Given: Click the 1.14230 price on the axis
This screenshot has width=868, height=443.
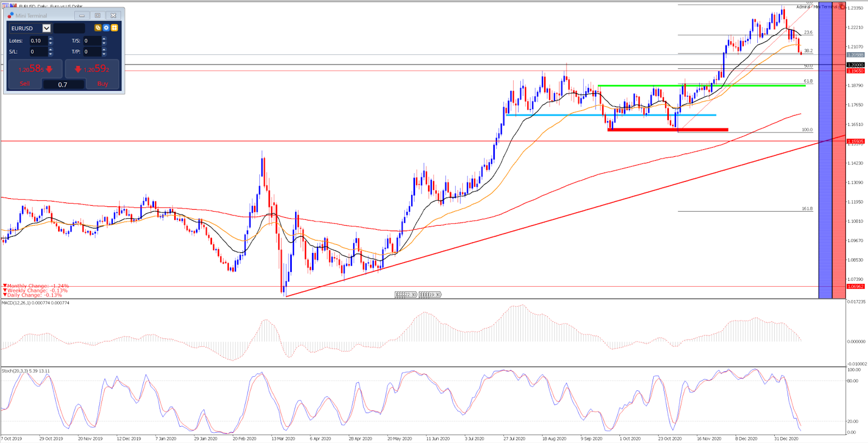Looking at the screenshot, I should (856, 163).
